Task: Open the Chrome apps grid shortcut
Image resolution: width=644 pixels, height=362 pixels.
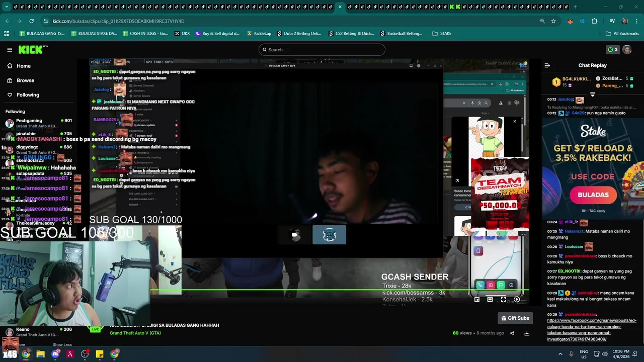Action: (x=7, y=34)
